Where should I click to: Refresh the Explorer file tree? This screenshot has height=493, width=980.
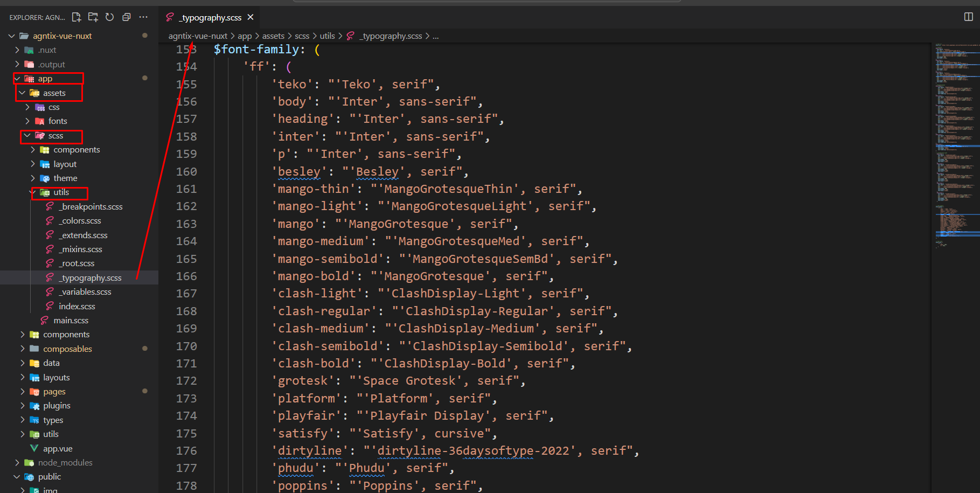pyautogui.click(x=110, y=17)
